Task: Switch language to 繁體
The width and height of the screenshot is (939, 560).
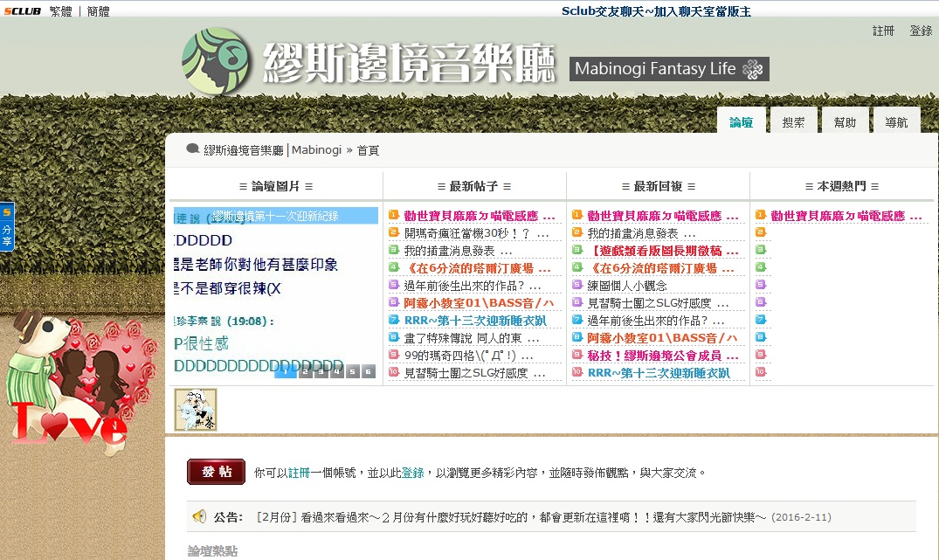Action: (60, 10)
